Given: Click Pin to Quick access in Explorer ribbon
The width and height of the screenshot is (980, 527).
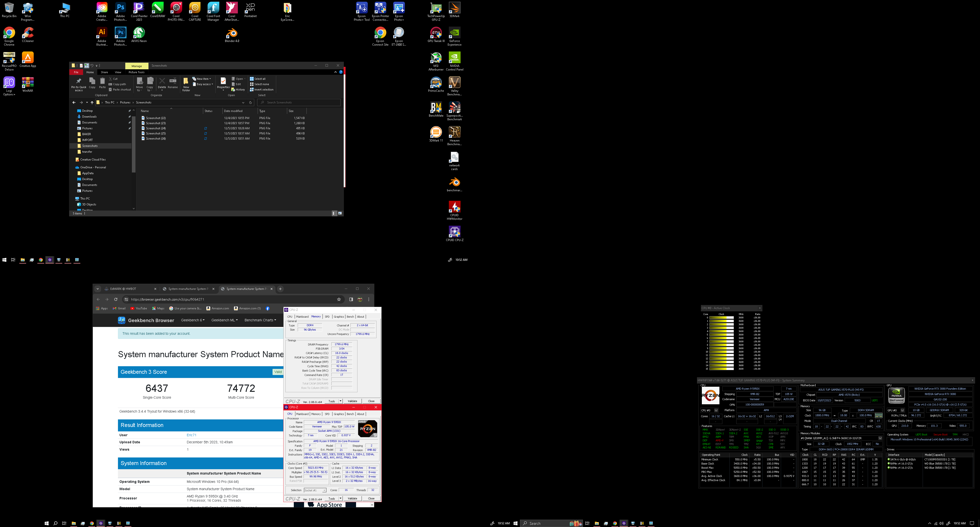Looking at the screenshot, I should point(79,84).
